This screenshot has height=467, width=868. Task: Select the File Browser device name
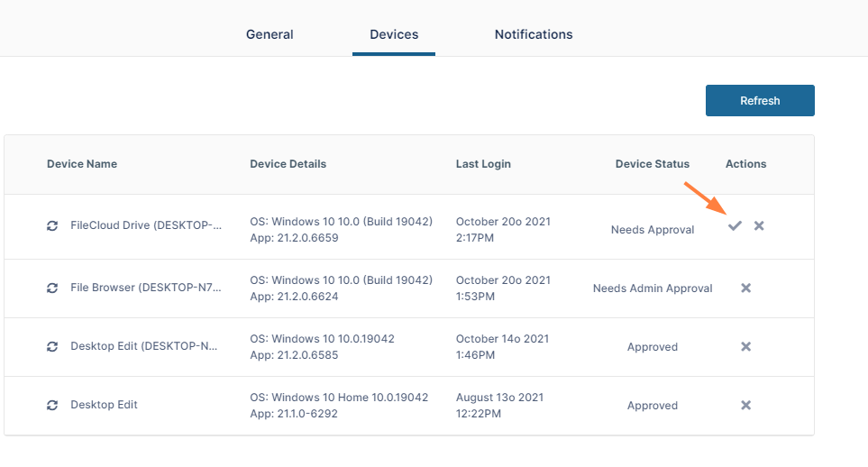pyautogui.click(x=146, y=288)
